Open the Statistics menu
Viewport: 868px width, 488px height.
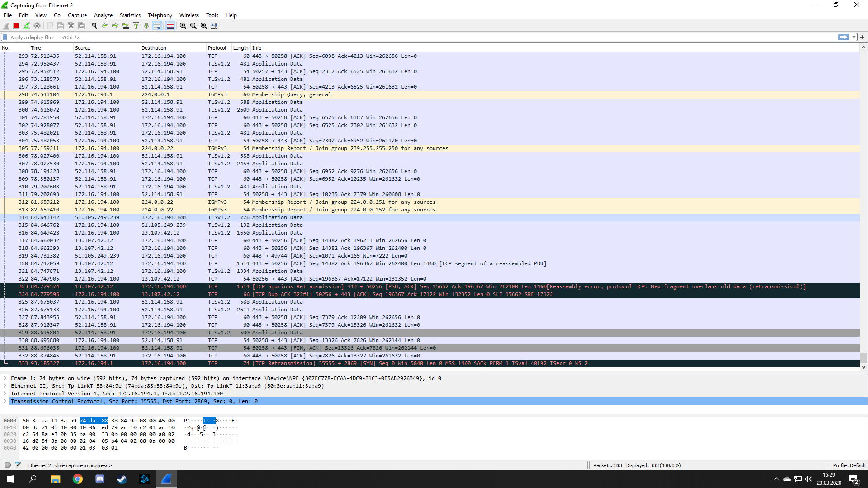[x=130, y=15]
